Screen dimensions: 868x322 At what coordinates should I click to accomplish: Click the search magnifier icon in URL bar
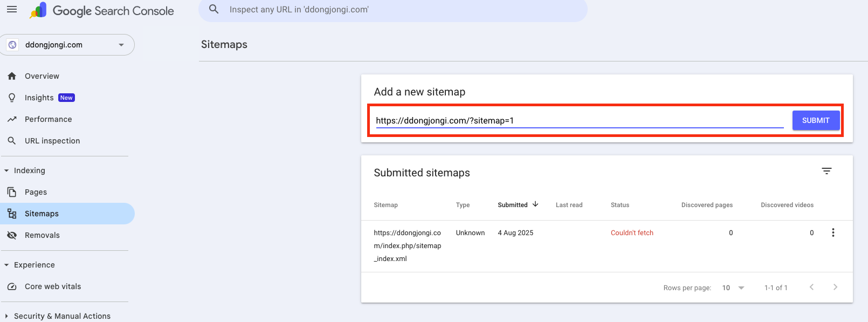pos(214,9)
